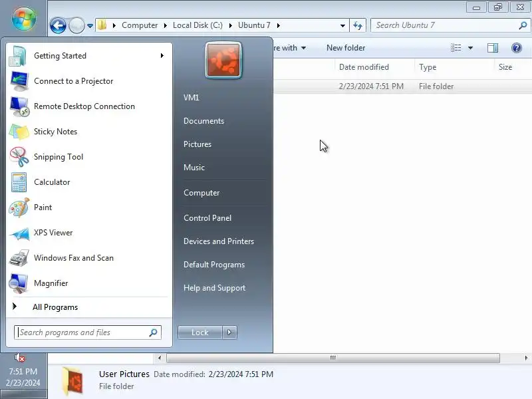Launch the XPS Viewer icon

[x=19, y=233]
